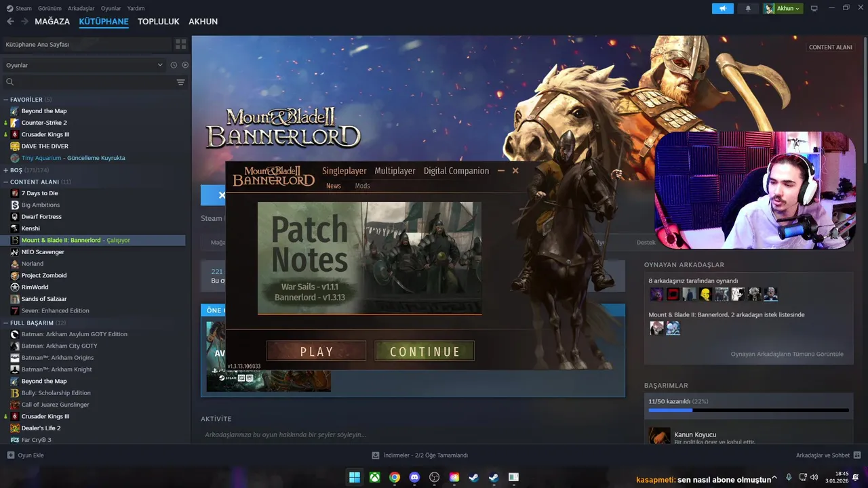
Task: Show hidden system tray icons
Action: coord(774,477)
